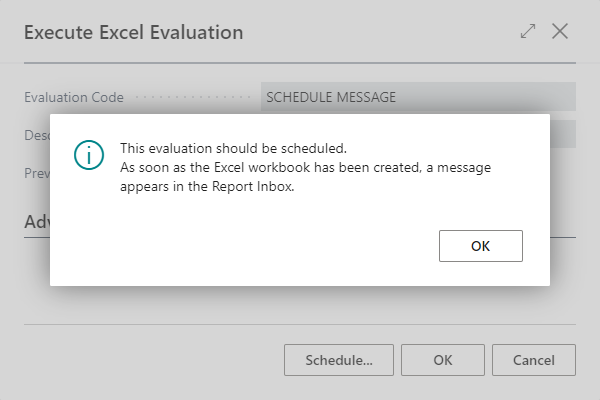Expand the partially hidden Adv... section heading

(x=37, y=221)
